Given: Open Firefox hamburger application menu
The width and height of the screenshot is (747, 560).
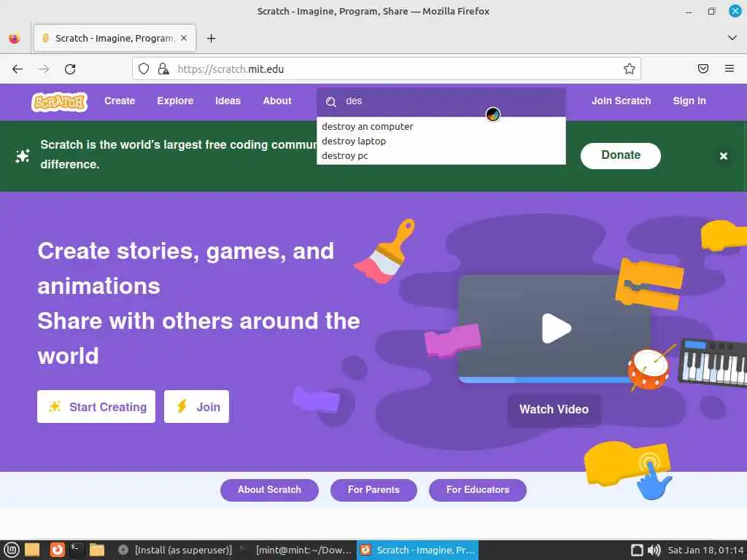Looking at the screenshot, I should 729,69.
